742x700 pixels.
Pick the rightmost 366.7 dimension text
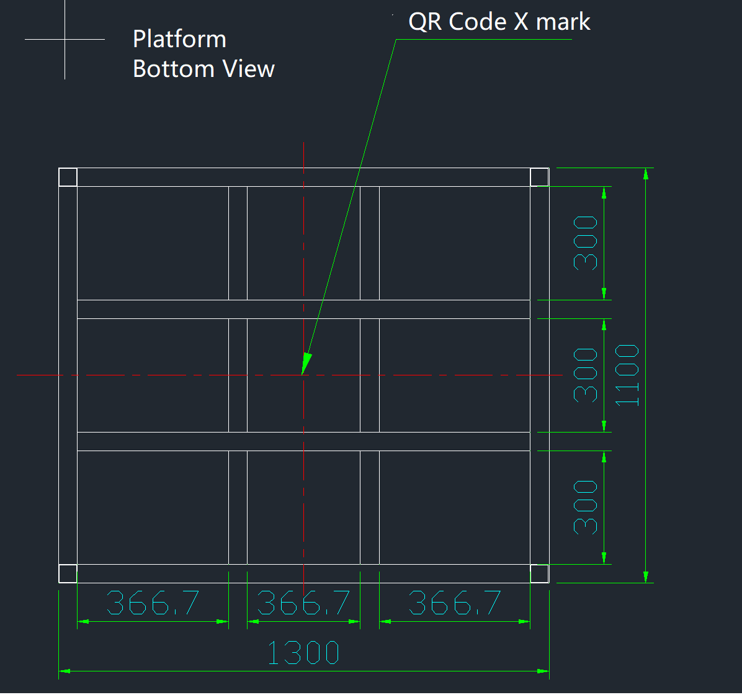click(455, 603)
